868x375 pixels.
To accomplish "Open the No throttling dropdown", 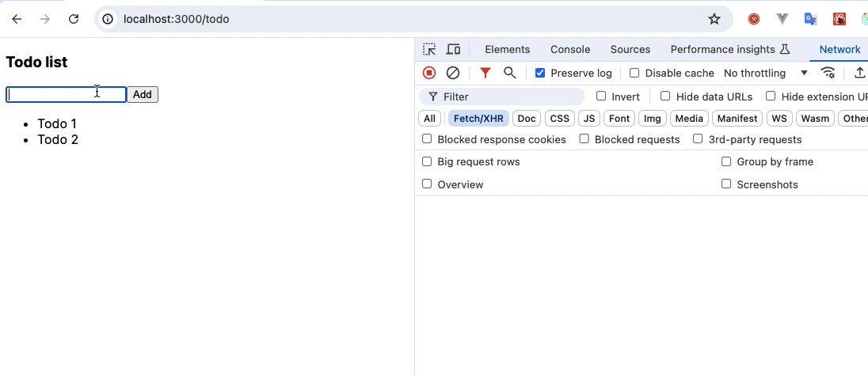I will click(766, 73).
